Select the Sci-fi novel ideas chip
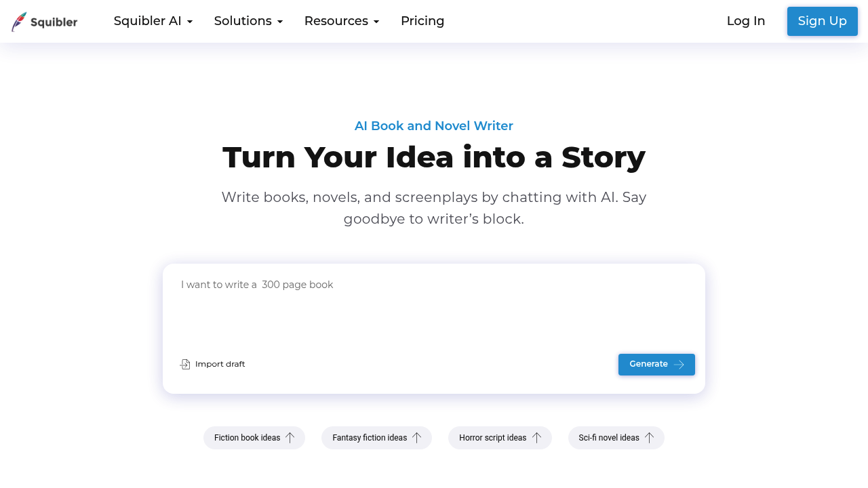The width and height of the screenshot is (868, 488). coord(608,438)
